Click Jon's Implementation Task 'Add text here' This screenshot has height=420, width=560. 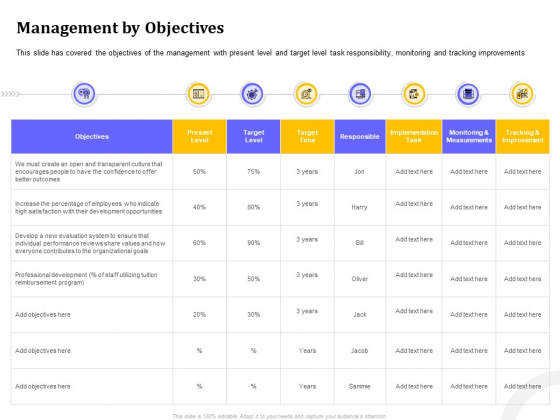[x=414, y=172]
